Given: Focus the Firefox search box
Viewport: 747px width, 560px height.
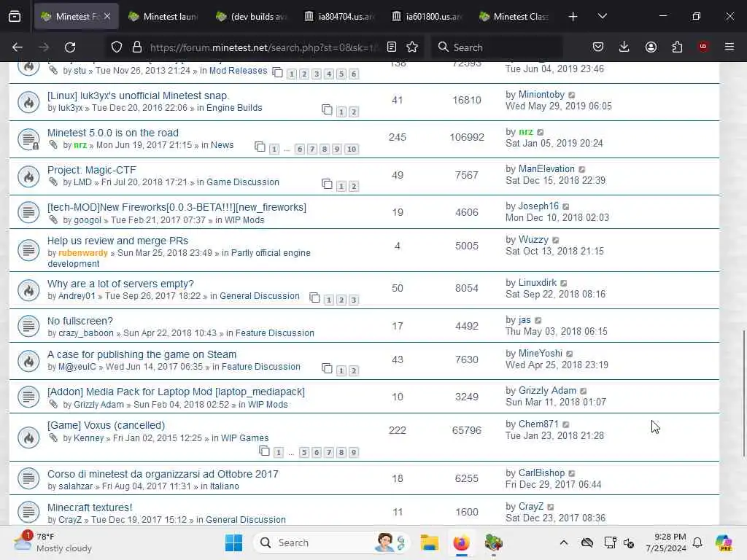Looking at the screenshot, I should tap(498, 47).
